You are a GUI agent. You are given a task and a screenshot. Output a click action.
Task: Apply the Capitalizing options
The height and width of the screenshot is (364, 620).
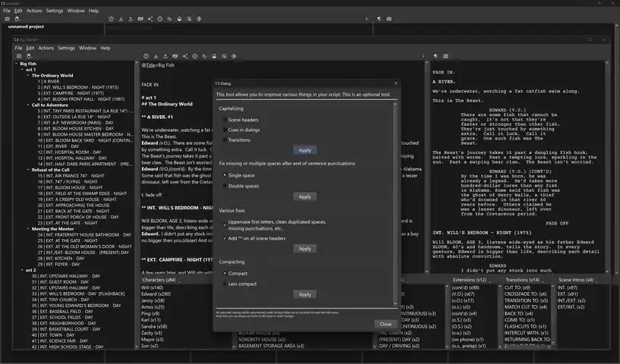(305, 150)
